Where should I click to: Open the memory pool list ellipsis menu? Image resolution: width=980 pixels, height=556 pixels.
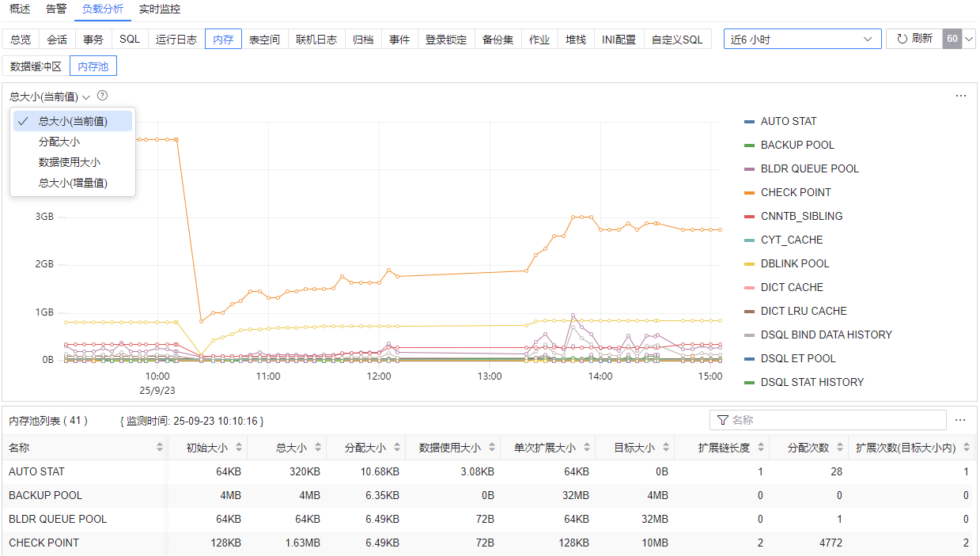960,420
